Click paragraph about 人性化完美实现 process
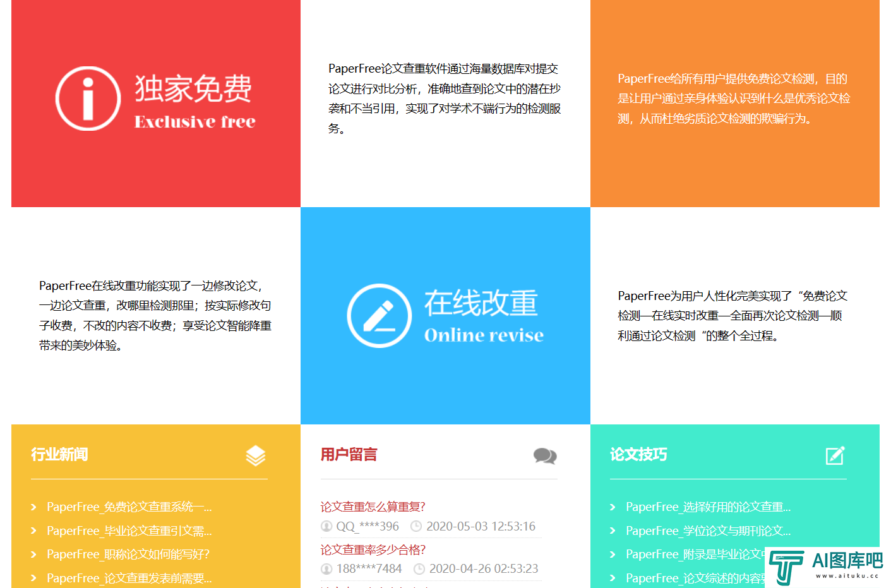 pos(733,316)
